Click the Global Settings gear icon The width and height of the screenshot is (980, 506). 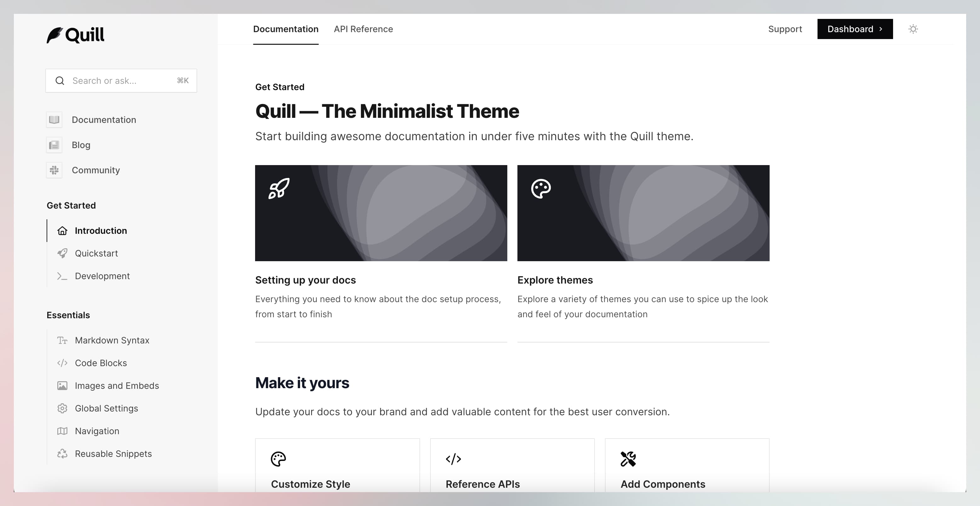[x=62, y=408]
